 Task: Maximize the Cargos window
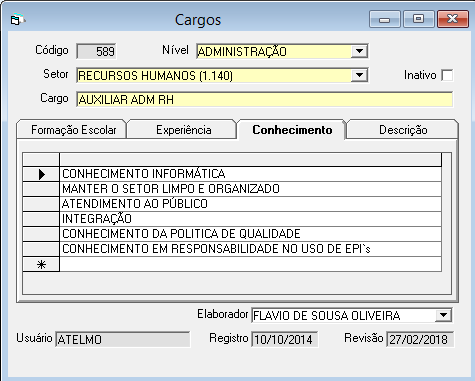pos(419,19)
